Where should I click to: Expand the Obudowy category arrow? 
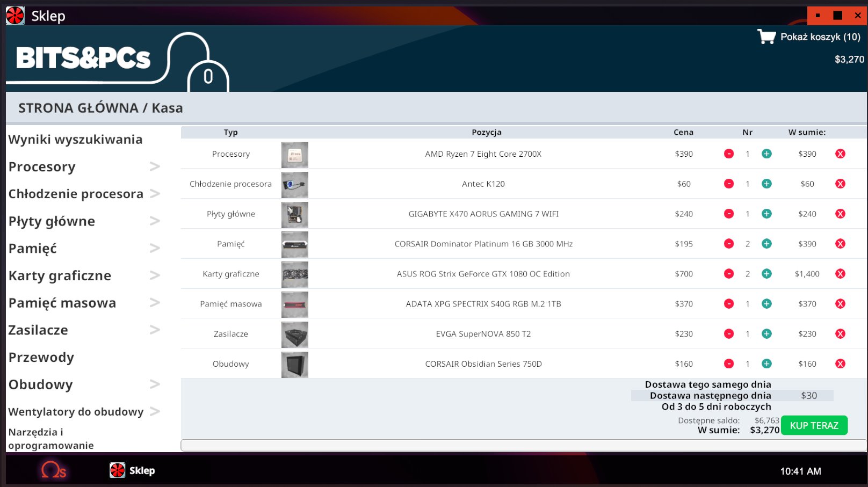155,384
